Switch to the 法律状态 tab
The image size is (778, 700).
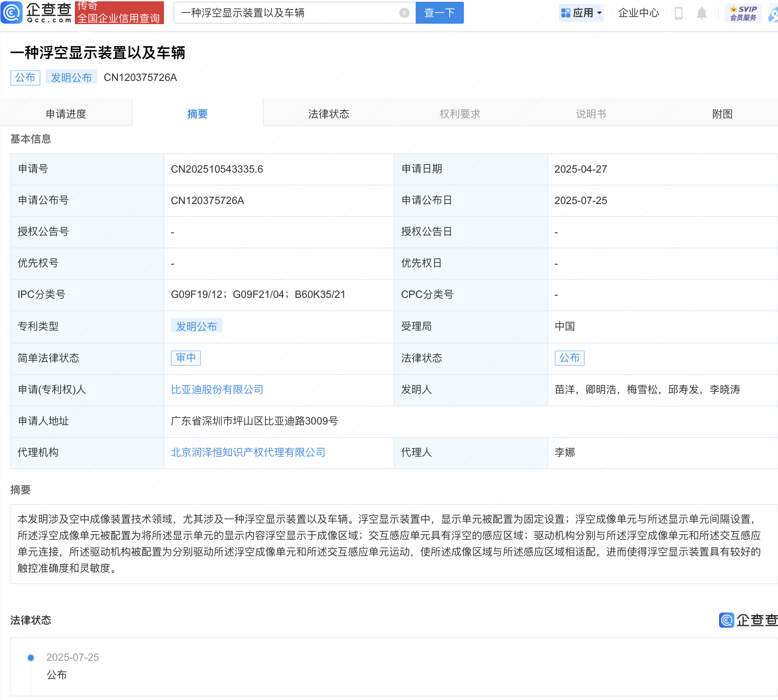[x=328, y=113]
